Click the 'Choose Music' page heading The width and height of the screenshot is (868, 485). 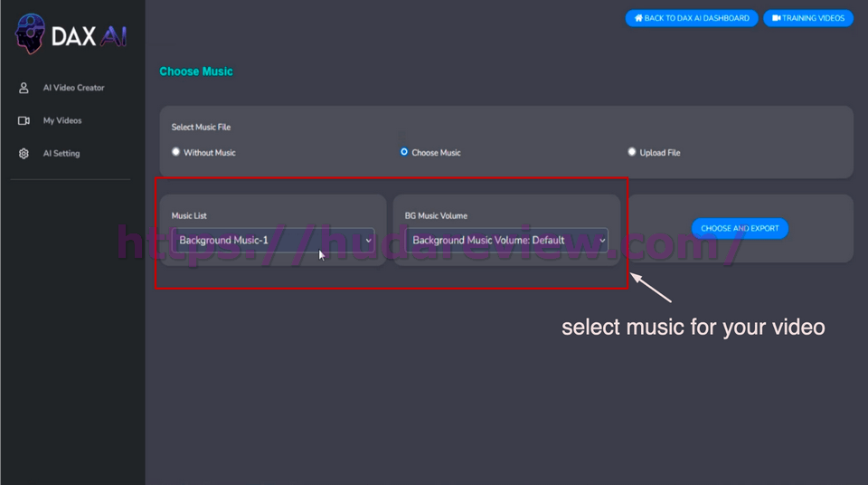(196, 71)
